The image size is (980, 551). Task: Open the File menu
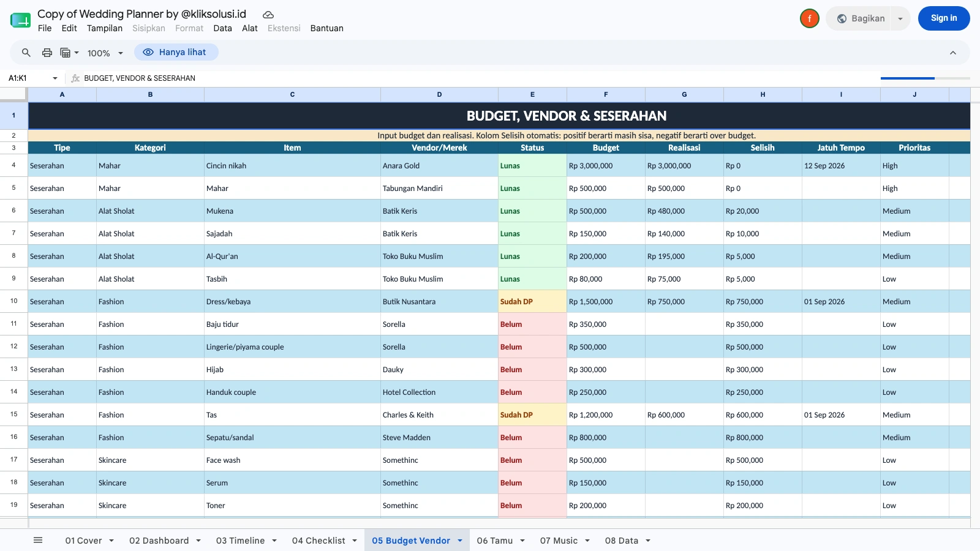[x=45, y=28]
